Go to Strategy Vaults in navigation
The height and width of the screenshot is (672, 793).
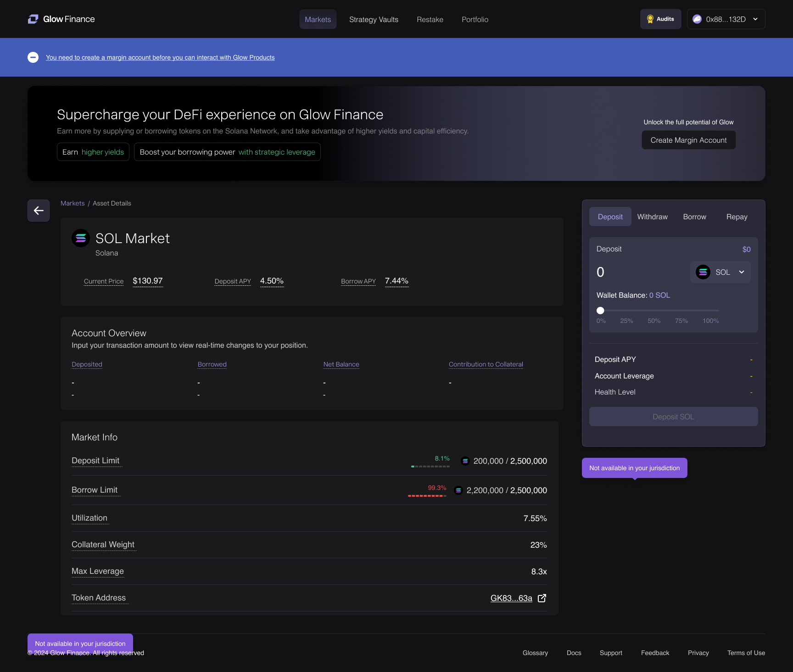click(x=374, y=19)
